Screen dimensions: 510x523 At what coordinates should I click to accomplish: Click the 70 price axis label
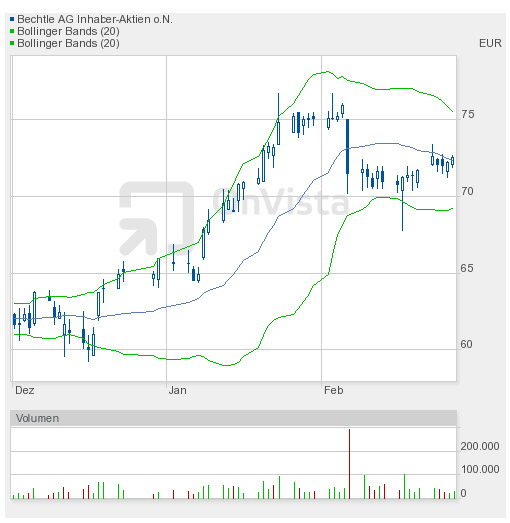(x=467, y=191)
